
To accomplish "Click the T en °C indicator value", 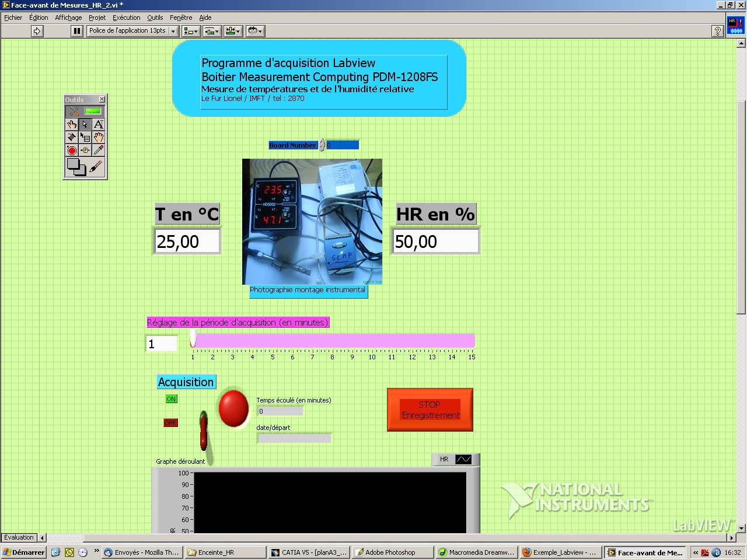I will 187,242.
